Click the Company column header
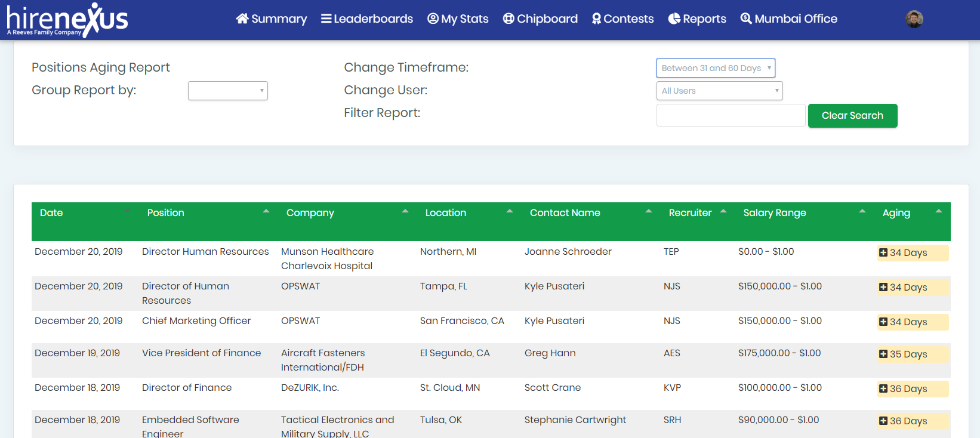 tap(347, 221)
